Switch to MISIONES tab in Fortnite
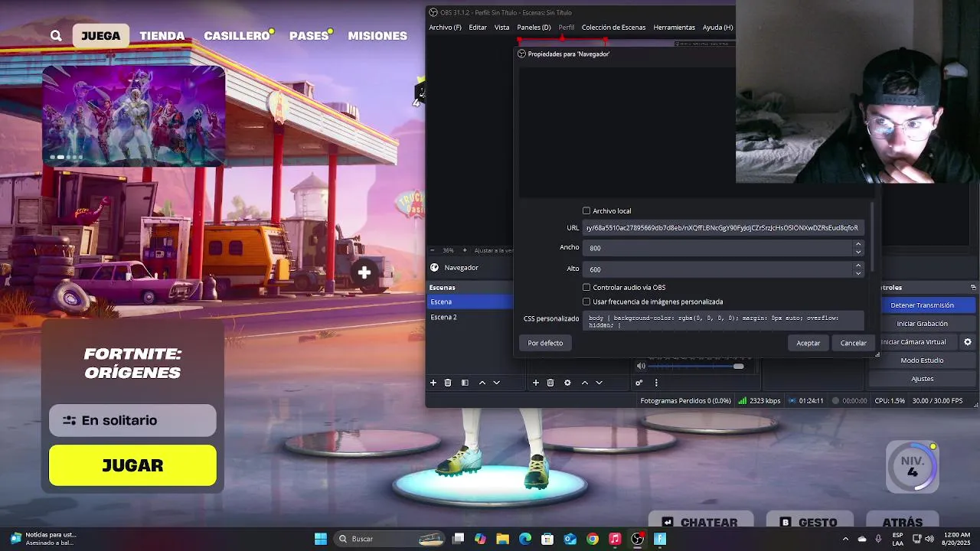The height and width of the screenshot is (551, 980). [x=377, y=36]
